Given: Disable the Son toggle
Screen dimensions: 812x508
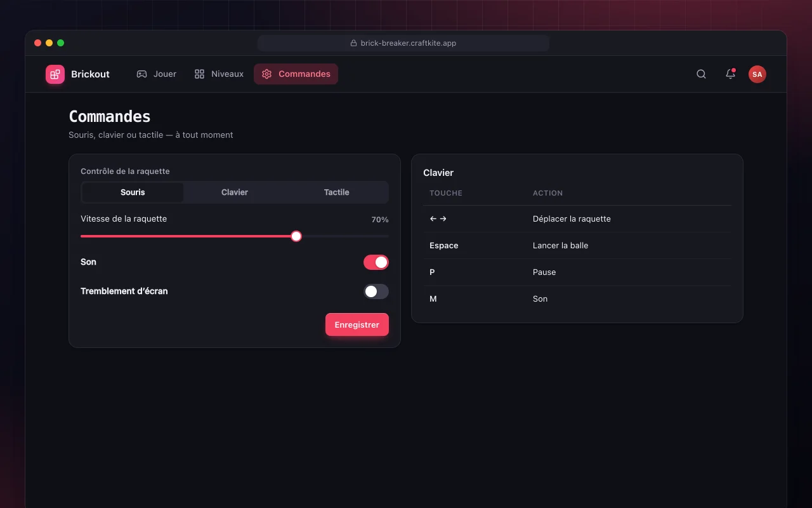Looking at the screenshot, I should point(376,262).
